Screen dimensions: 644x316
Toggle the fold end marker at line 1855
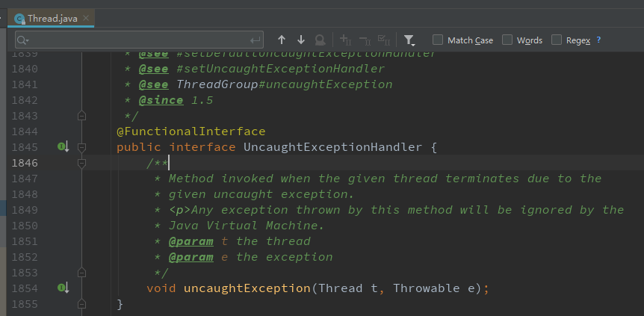81,304
